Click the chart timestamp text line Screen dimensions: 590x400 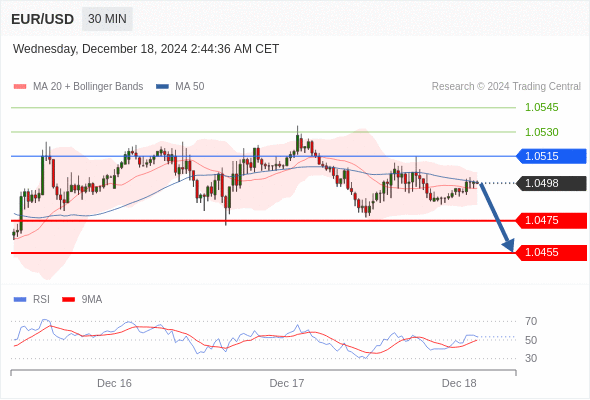coord(146,49)
